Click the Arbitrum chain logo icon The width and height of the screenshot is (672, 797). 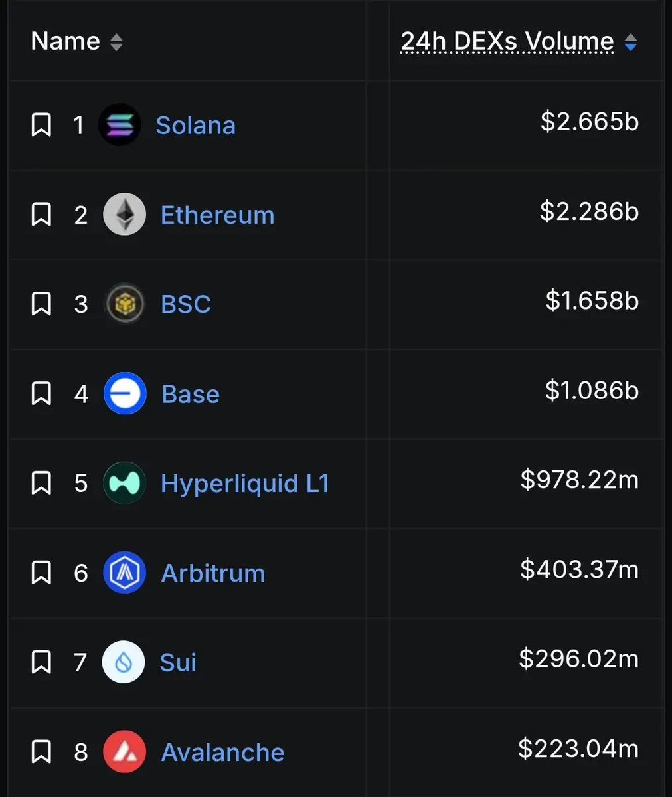[x=124, y=573]
